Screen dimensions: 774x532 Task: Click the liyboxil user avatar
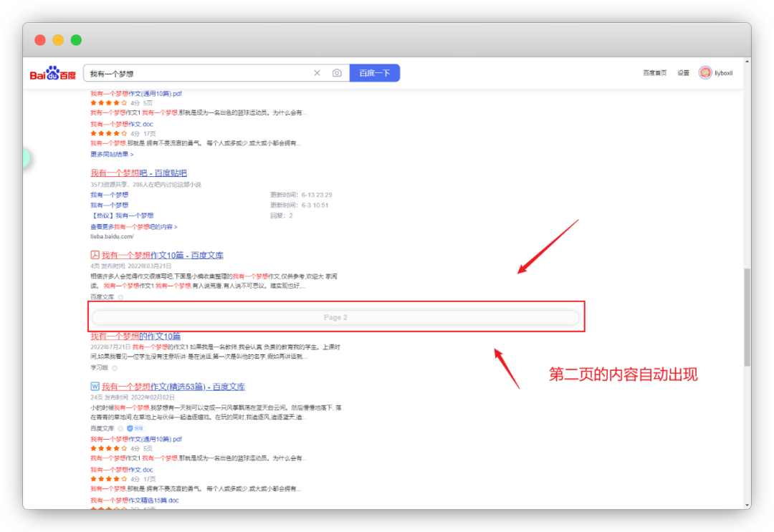(x=705, y=72)
